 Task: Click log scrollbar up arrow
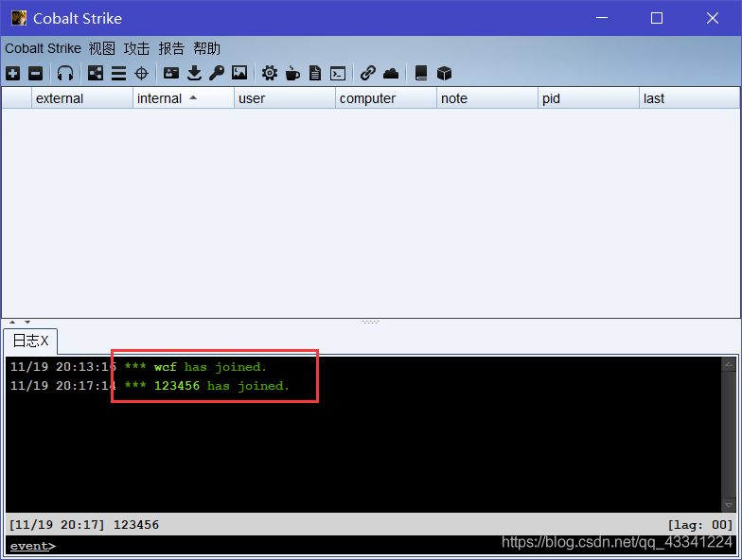pyautogui.click(x=729, y=364)
